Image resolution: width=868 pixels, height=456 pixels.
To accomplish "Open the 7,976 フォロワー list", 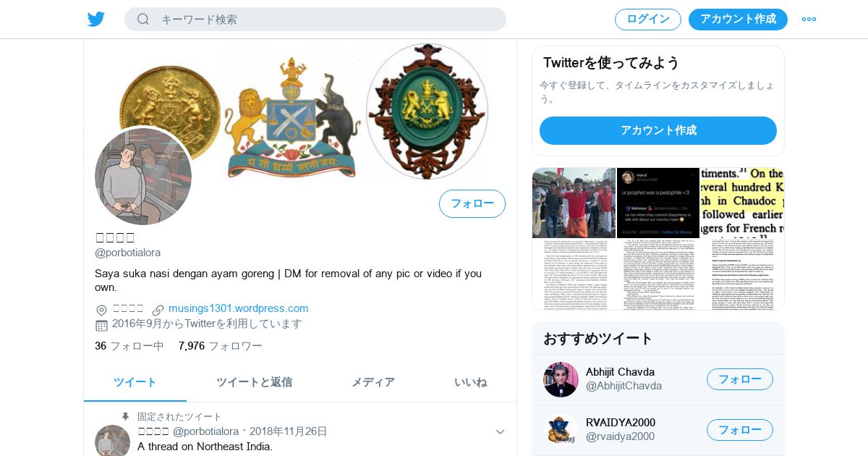I will click(221, 346).
